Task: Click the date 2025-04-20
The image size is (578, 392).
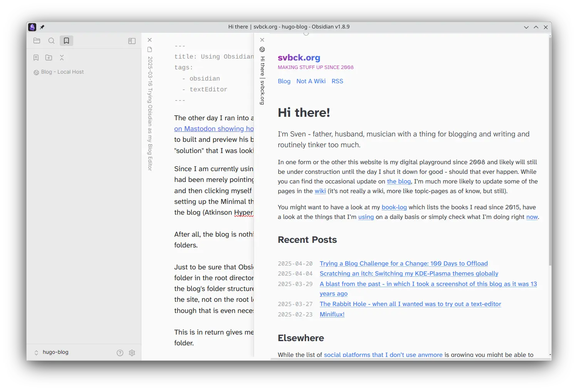Action: (295, 264)
